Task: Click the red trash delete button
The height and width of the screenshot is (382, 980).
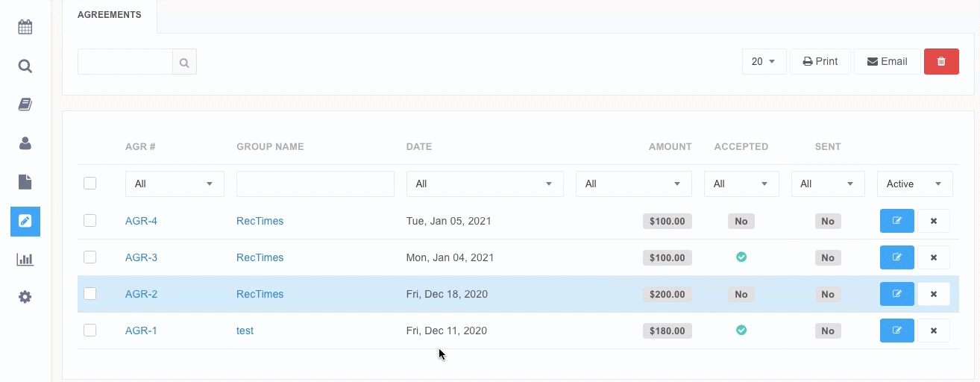Action: point(941,62)
